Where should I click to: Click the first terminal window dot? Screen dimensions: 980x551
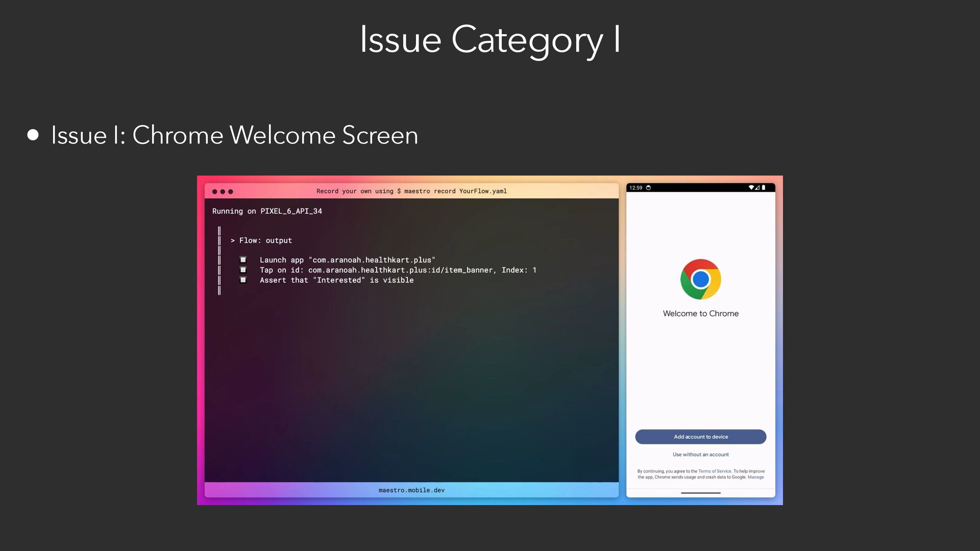click(x=214, y=192)
